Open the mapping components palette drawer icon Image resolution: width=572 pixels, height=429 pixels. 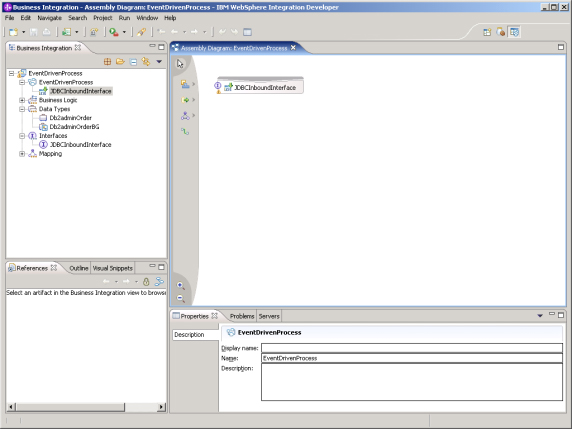185,116
